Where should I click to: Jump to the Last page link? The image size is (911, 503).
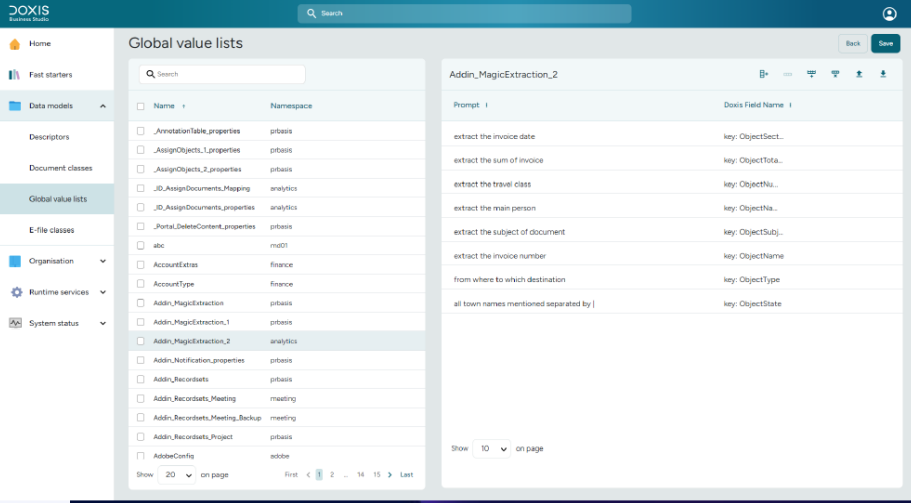tap(407, 475)
